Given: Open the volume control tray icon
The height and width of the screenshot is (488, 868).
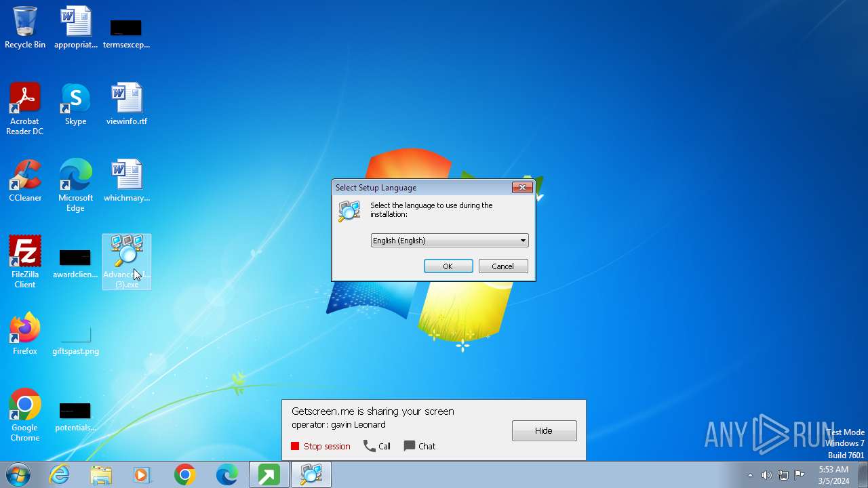Looking at the screenshot, I should pos(766,475).
